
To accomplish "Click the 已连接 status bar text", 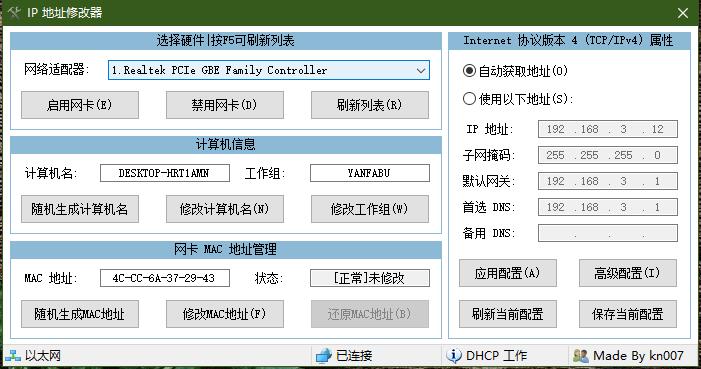I will [x=354, y=356].
